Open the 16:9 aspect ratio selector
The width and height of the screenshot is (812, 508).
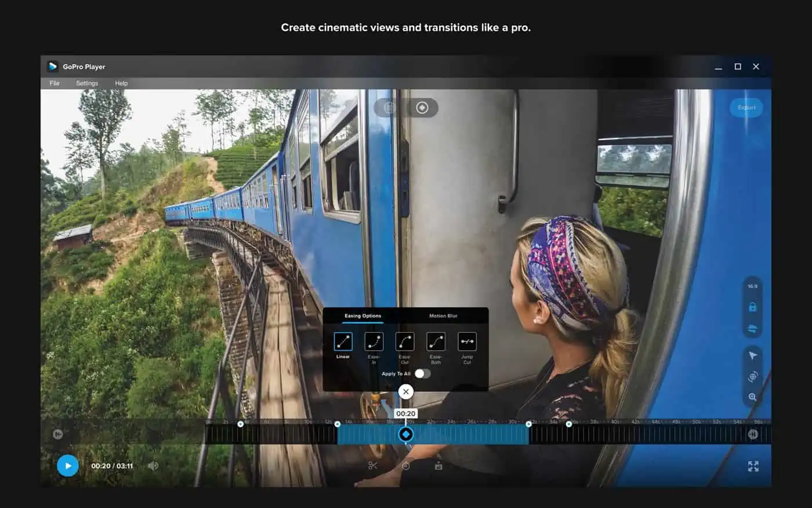752,286
